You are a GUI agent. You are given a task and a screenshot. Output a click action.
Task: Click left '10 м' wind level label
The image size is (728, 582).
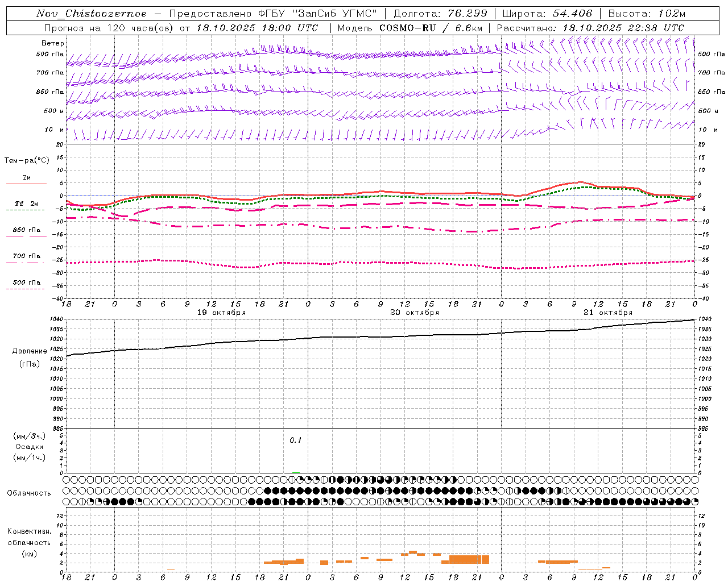click(x=55, y=130)
